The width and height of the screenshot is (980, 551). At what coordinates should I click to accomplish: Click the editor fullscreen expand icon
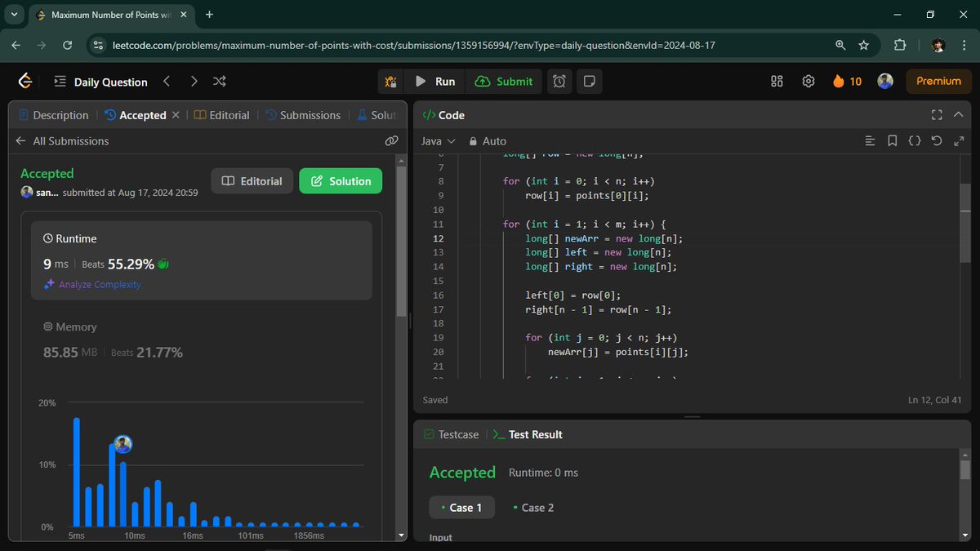[959, 141]
